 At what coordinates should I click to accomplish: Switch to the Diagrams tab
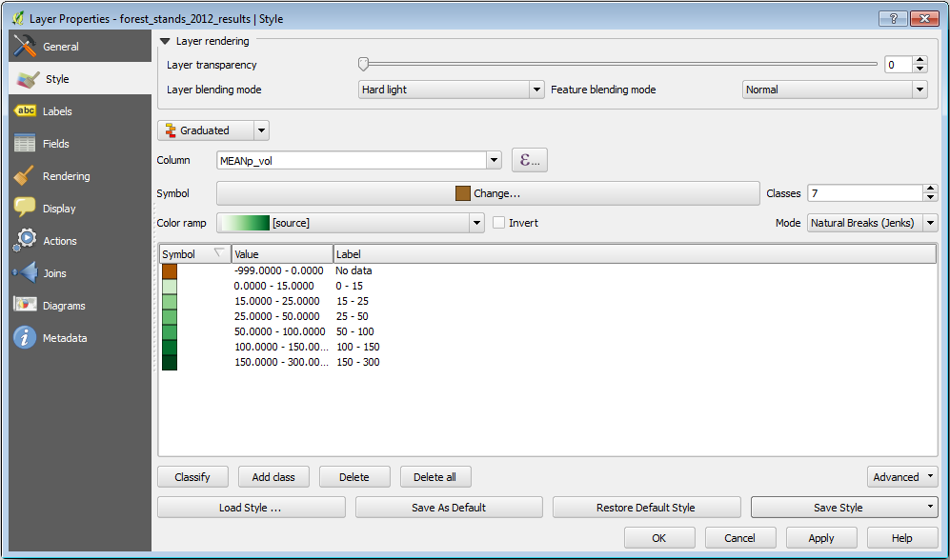64,306
